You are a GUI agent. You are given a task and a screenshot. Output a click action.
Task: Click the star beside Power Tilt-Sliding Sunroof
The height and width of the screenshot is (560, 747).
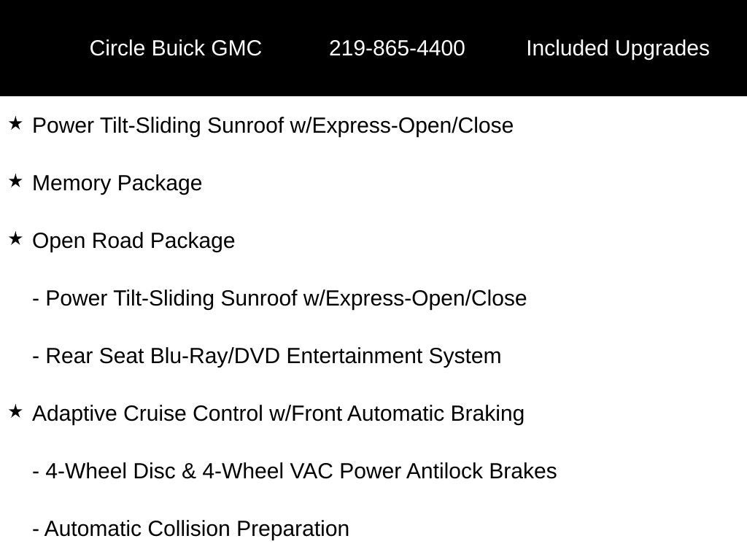[x=15, y=124]
